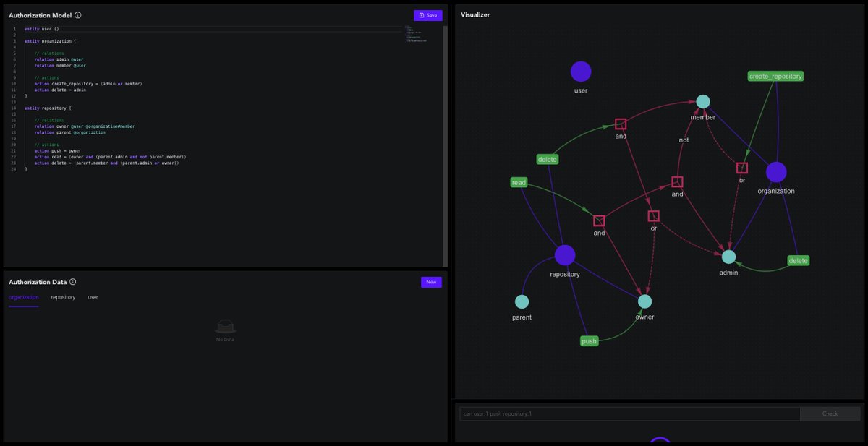868x446 pixels.
Task: Select the owner relation node
Action: (x=644, y=301)
